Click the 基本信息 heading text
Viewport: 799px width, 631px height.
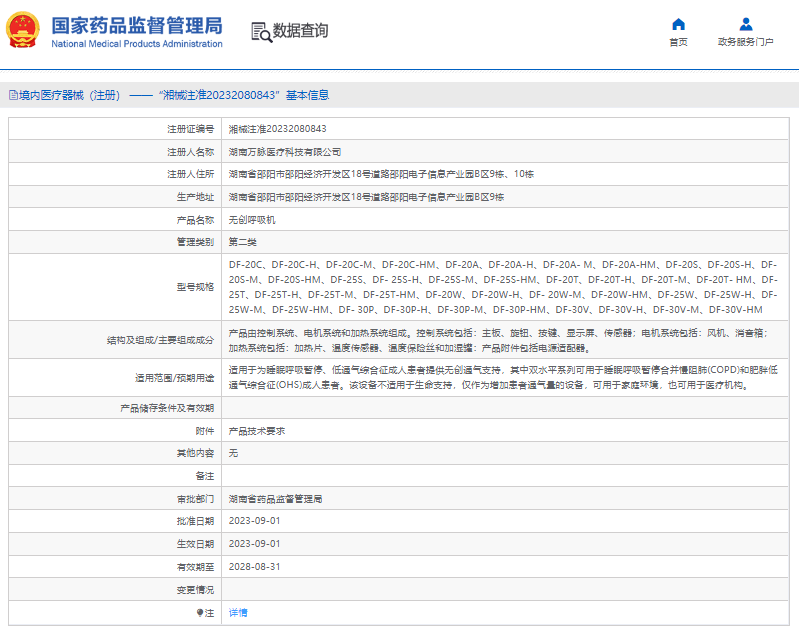click(x=307, y=95)
